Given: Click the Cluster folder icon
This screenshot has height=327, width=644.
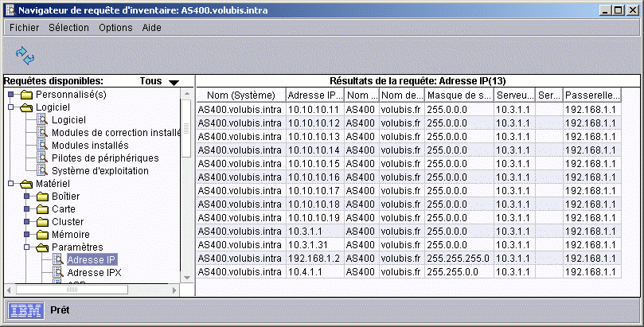Looking at the screenshot, I should (x=43, y=222).
